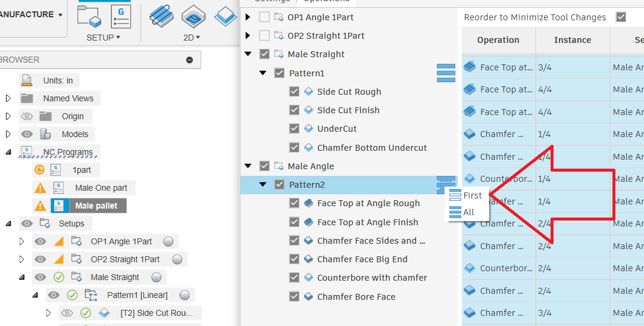This screenshot has width=644, height=326.
Task: Collapse Pattern2 in operations tree
Action: [263, 185]
